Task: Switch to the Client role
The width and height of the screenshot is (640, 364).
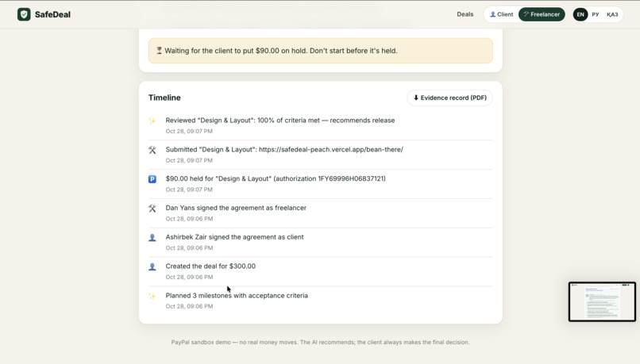Action: [502, 14]
